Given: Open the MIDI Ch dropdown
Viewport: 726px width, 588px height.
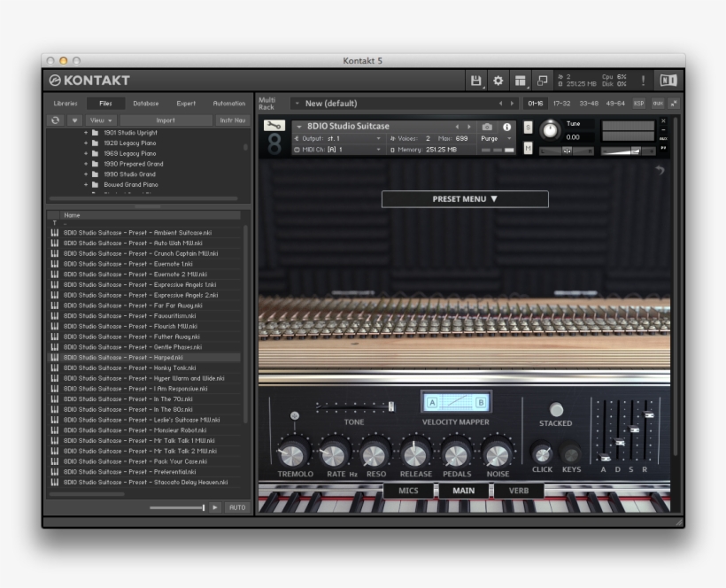Looking at the screenshot, I should 338,150.
